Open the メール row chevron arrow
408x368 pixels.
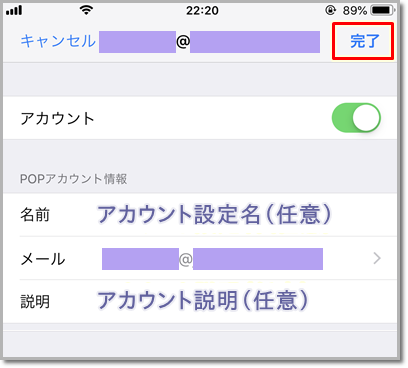coord(377,258)
